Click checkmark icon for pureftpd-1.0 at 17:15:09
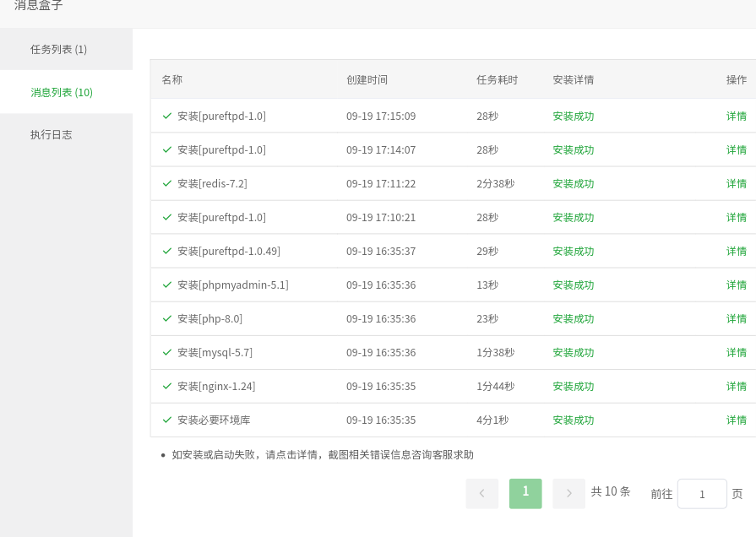Viewport: 756px width, 537px height. point(167,116)
